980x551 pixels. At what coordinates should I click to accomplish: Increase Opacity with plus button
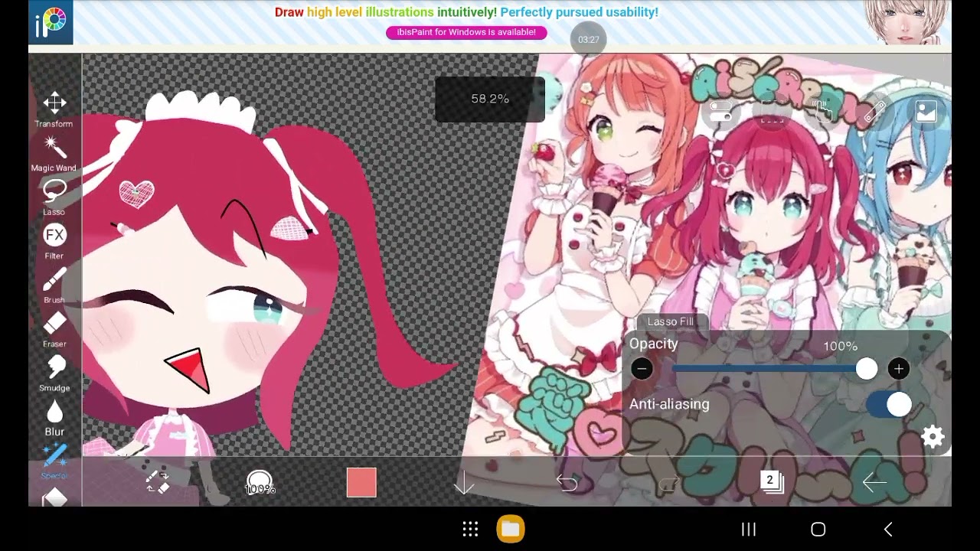(898, 370)
